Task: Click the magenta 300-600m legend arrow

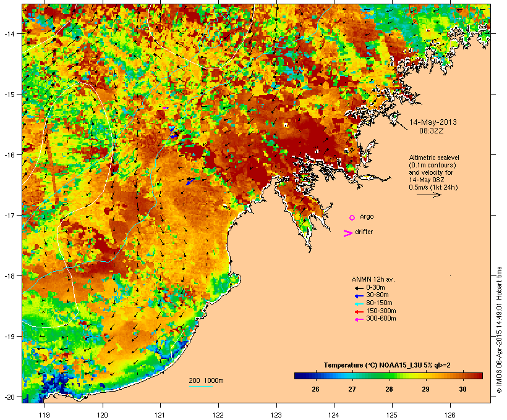Action: click(x=359, y=319)
